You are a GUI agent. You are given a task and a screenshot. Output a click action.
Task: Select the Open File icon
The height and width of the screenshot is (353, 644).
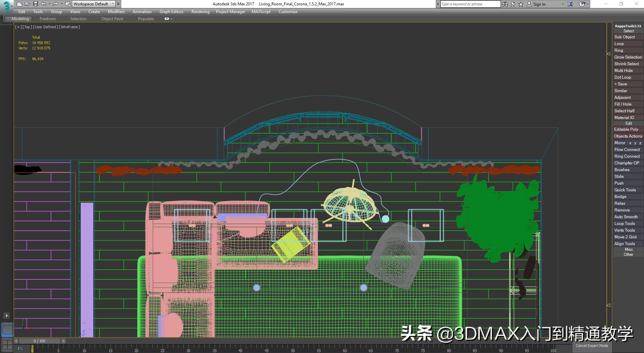pos(28,4)
